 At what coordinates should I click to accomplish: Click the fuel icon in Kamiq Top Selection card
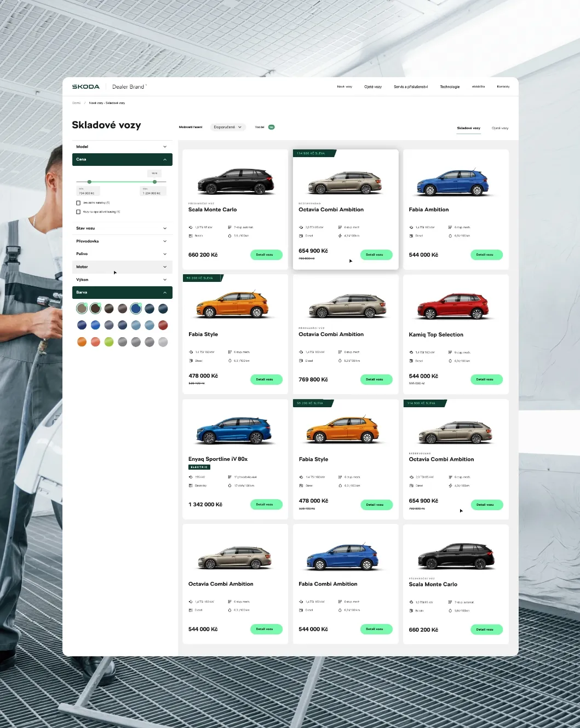[411, 361]
